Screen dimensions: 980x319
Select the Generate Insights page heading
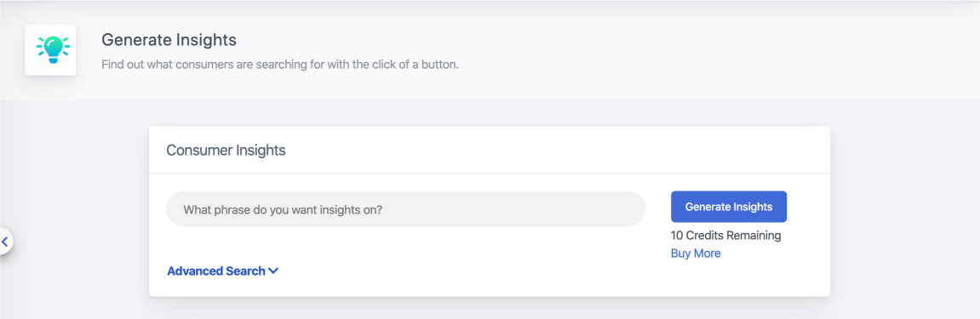[169, 41]
